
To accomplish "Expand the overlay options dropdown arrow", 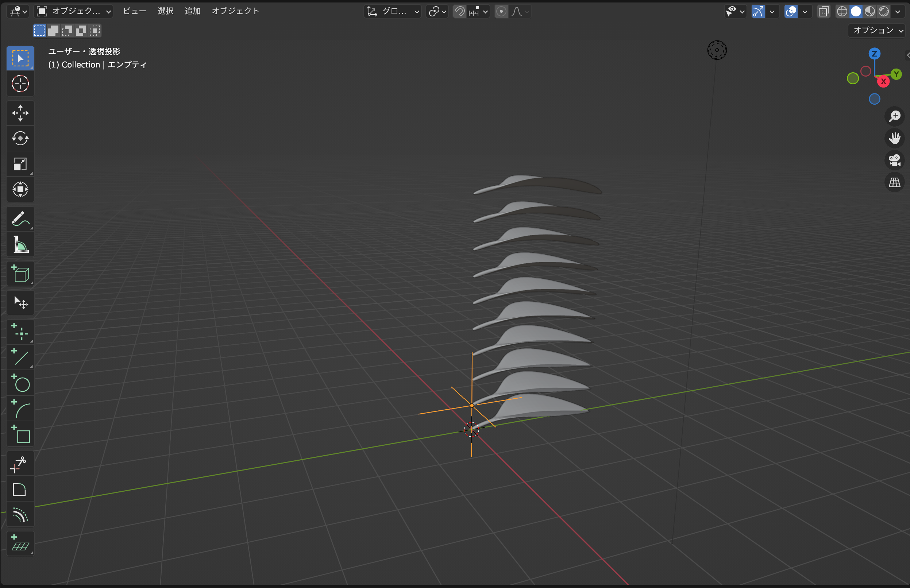I will 805,11.
